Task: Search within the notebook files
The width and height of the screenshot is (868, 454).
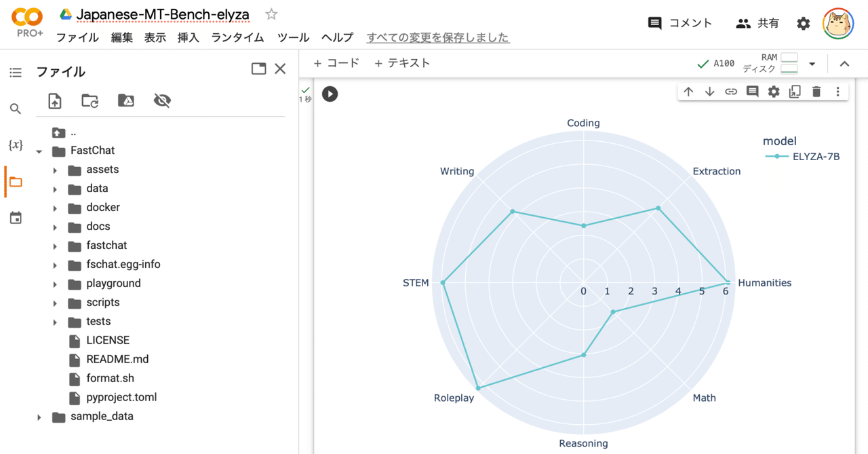Action: point(15,109)
